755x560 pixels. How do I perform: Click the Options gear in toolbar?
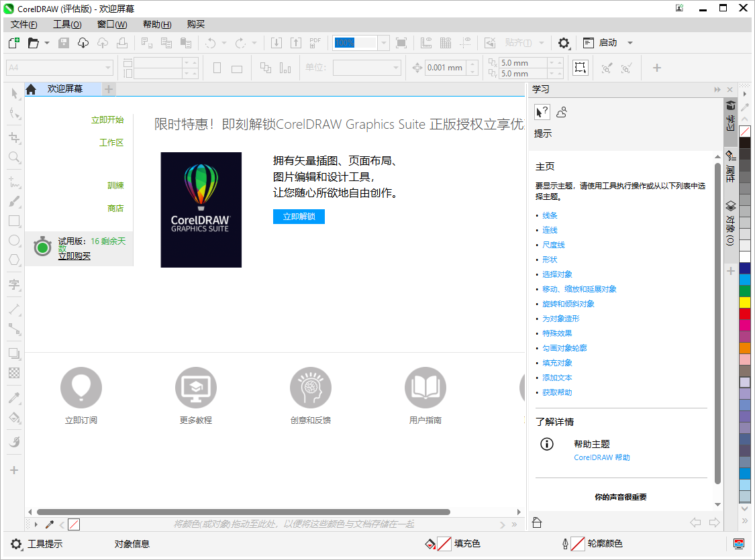click(x=563, y=43)
